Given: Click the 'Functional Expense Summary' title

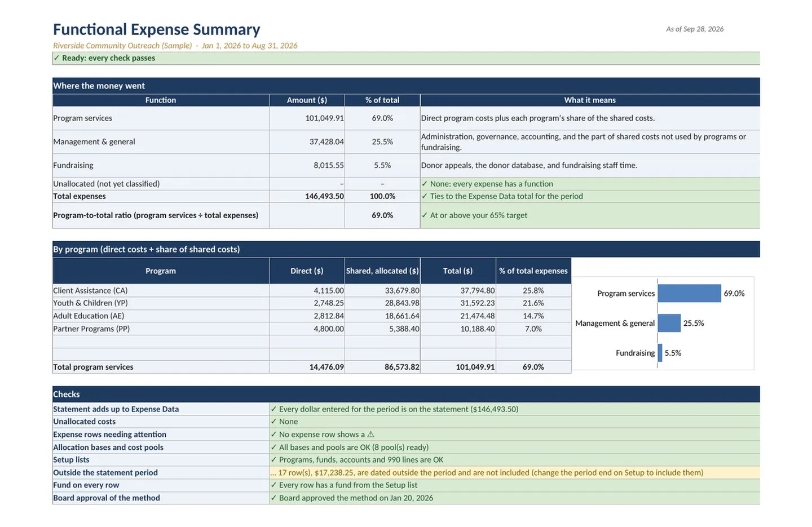Looking at the screenshot, I should 156,29.
